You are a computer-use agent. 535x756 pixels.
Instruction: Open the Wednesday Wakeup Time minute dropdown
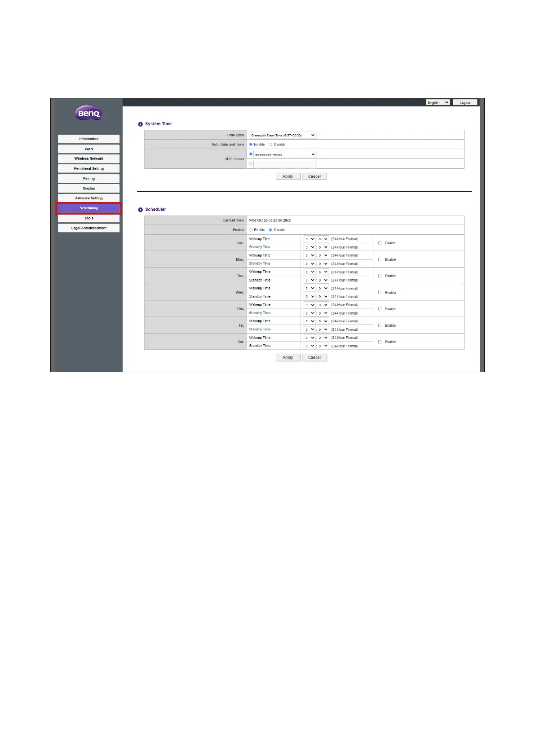point(323,288)
